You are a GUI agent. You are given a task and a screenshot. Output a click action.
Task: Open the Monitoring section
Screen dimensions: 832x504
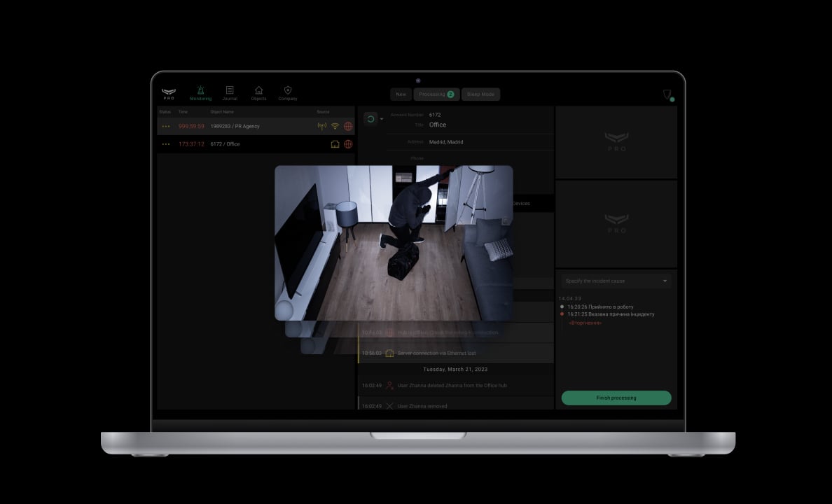(200, 93)
